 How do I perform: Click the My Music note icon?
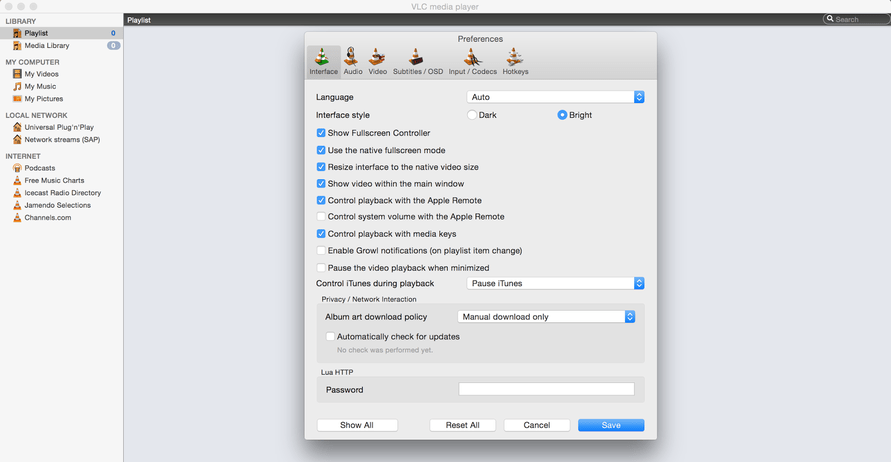click(17, 86)
